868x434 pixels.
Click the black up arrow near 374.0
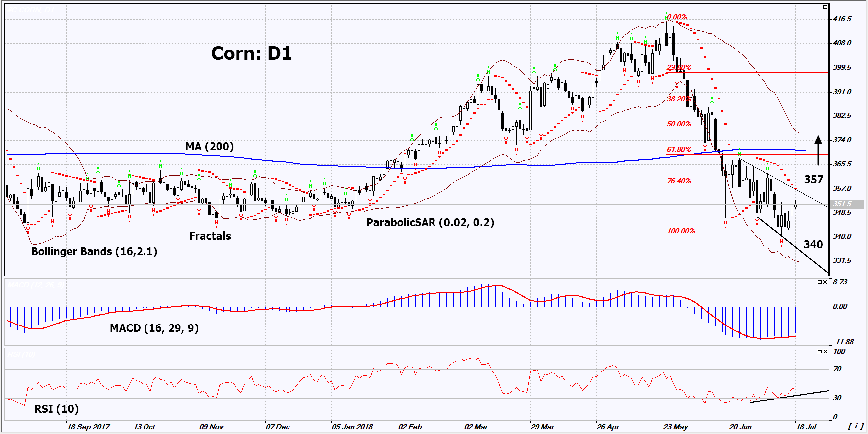coord(818,150)
